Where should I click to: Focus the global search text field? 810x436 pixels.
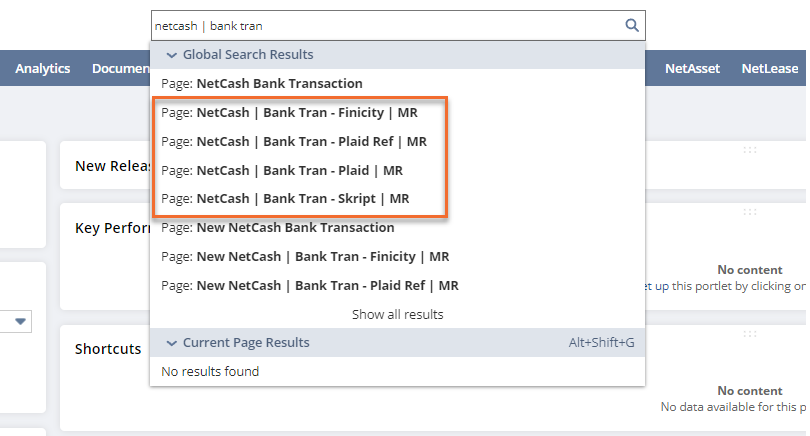pos(387,26)
